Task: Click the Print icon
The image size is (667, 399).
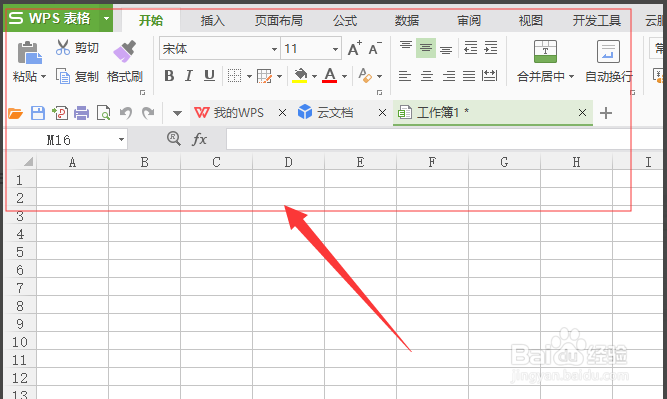Action: point(81,113)
